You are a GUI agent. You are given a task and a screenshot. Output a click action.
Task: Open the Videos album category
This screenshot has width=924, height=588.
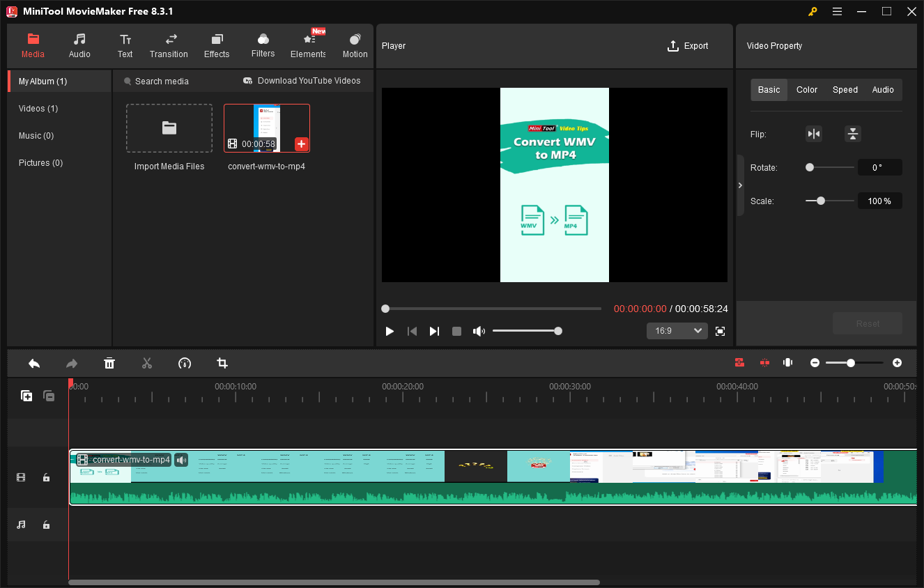[38, 108]
